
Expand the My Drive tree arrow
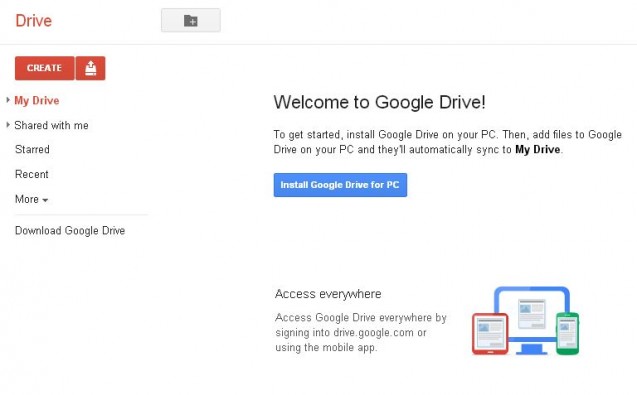click(x=8, y=100)
